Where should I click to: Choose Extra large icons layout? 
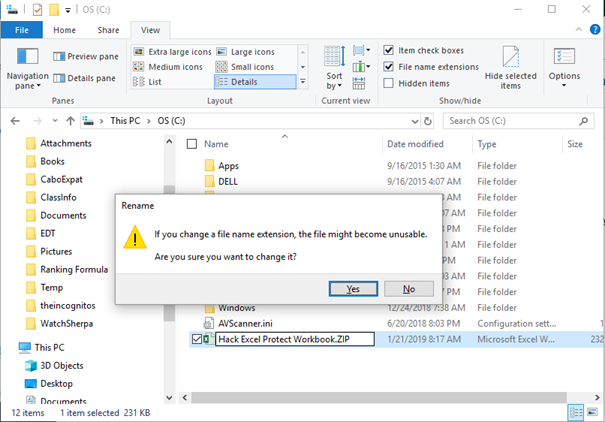pyautogui.click(x=172, y=52)
